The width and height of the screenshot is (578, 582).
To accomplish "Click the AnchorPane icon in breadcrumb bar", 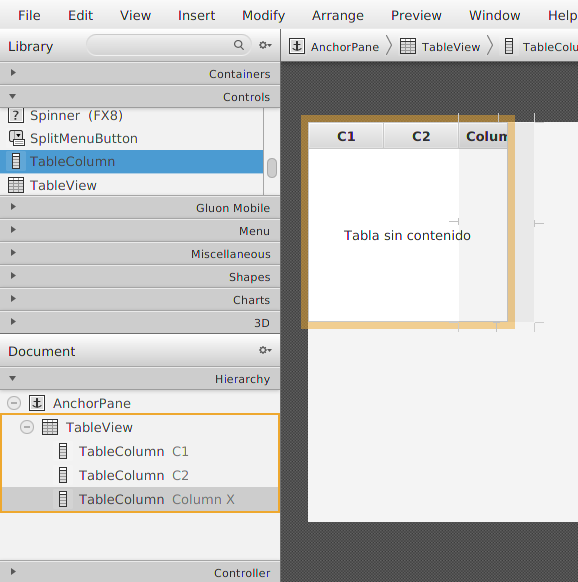I will (x=297, y=46).
